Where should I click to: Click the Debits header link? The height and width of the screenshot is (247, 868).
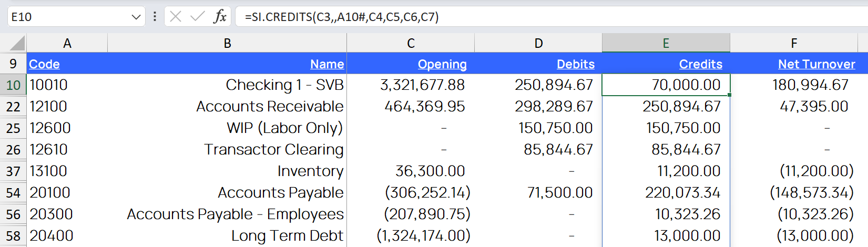[x=576, y=64]
